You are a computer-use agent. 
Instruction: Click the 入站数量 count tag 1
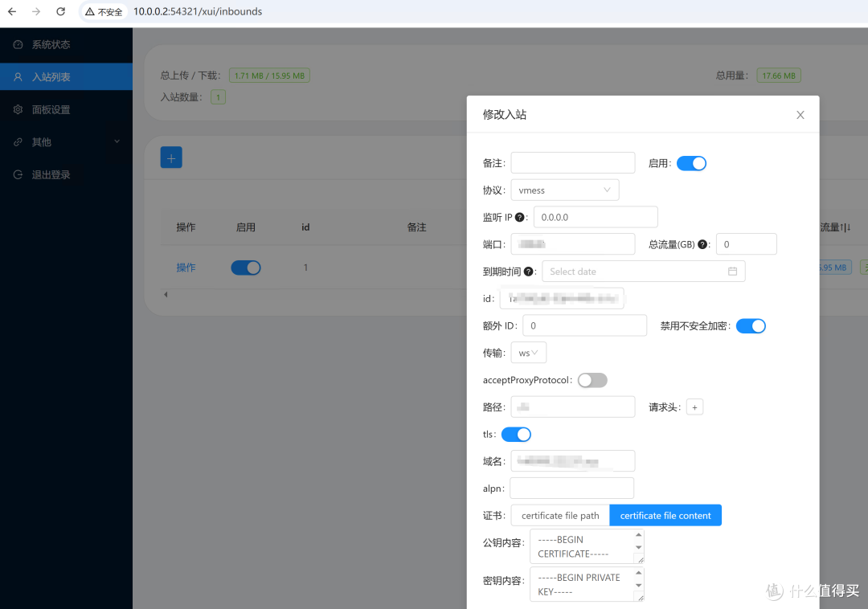click(218, 97)
